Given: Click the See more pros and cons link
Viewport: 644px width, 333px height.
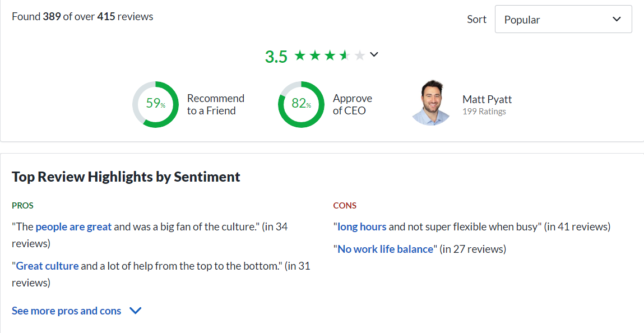Looking at the screenshot, I should click(x=66, y=311).
